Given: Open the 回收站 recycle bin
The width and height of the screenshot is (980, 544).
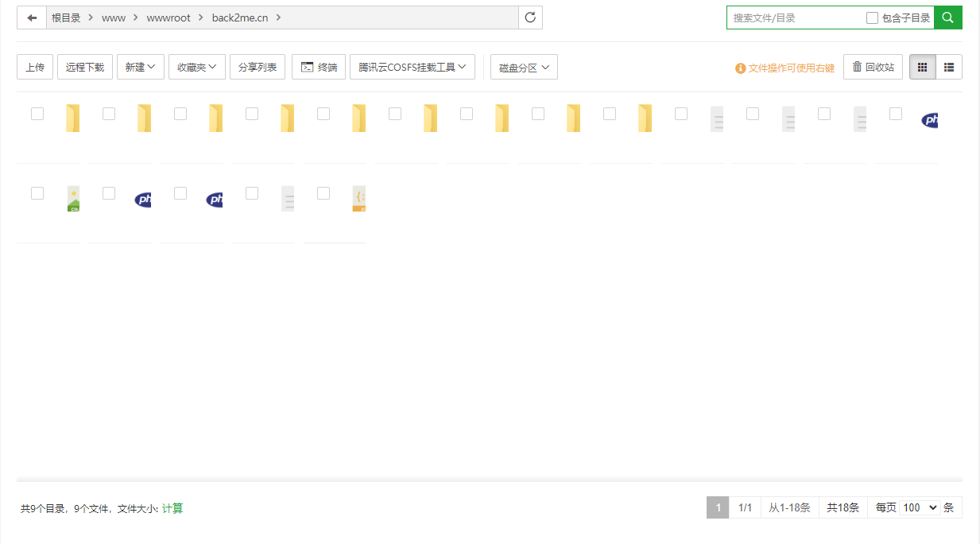Looking at the screenshot, I should click(x=873, y=67).
